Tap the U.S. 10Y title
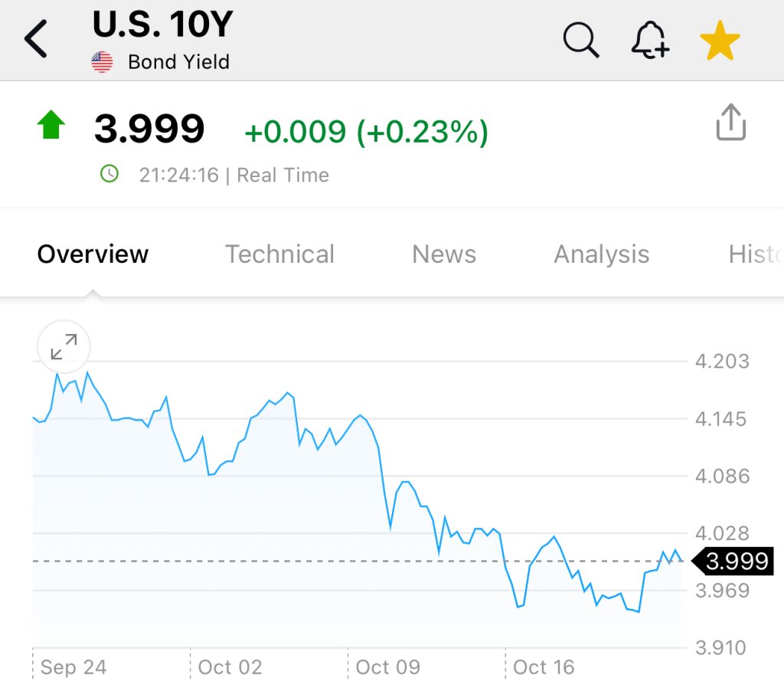The width and height of the screenshot is (784, 688). [162, 25]
